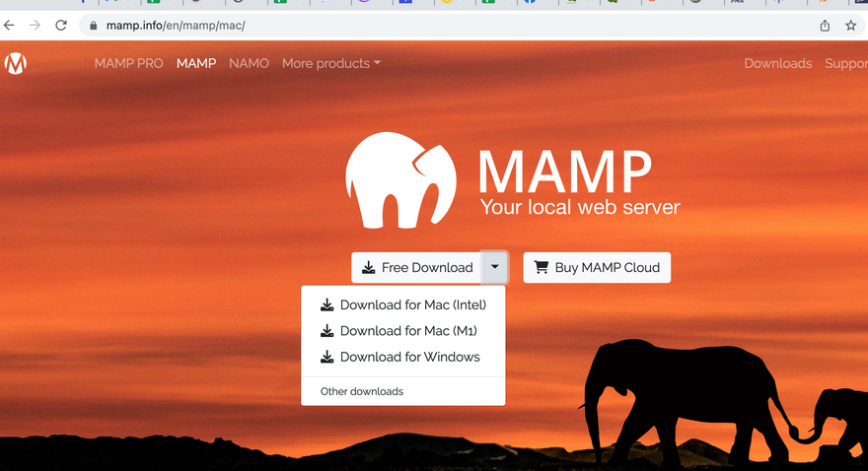Reload the page with refresh icon
This screenshot has width=868, height=471.
(x=61, y=26)
